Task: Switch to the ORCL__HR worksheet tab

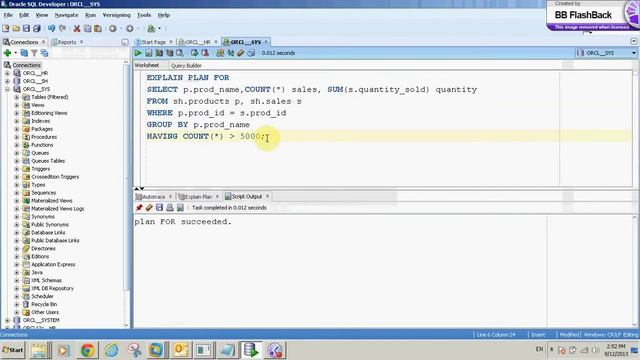Action: 198,42
